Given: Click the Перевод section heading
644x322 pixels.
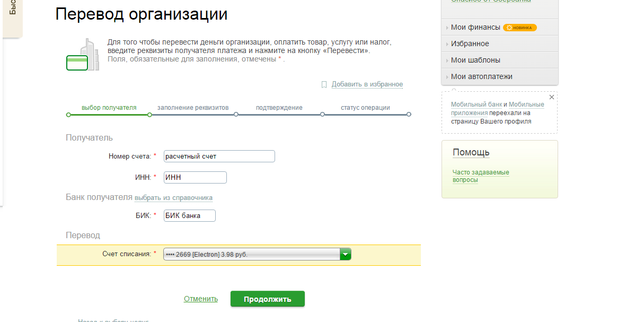Looking at the screenshot, I should point(83,235).
